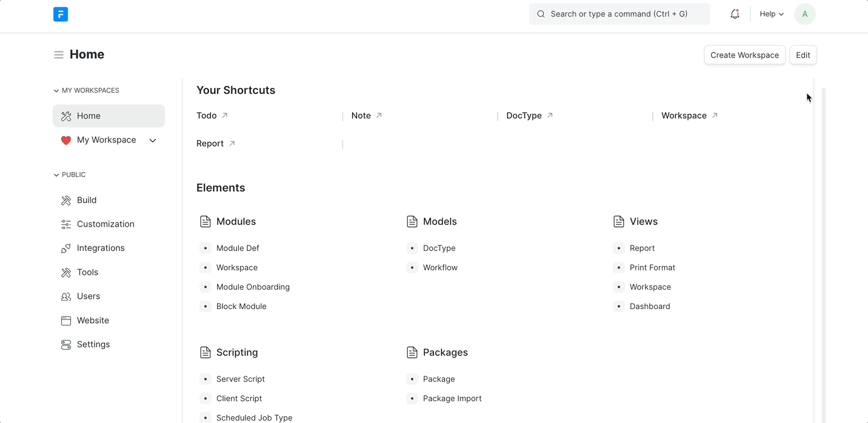Image resolution: width=868 pixels, height=423 pixels.
Task: Open Website workspace in sidebar
Action: tap(93, 321)
